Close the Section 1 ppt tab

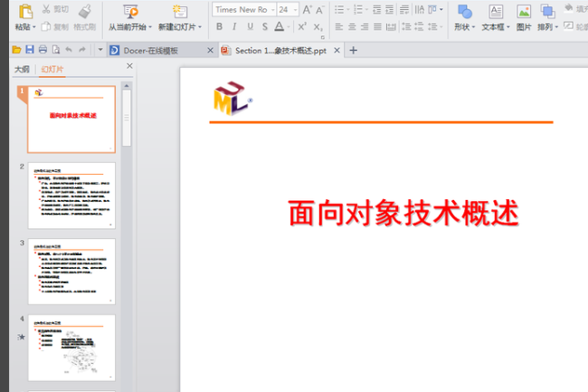click(337, 51)
